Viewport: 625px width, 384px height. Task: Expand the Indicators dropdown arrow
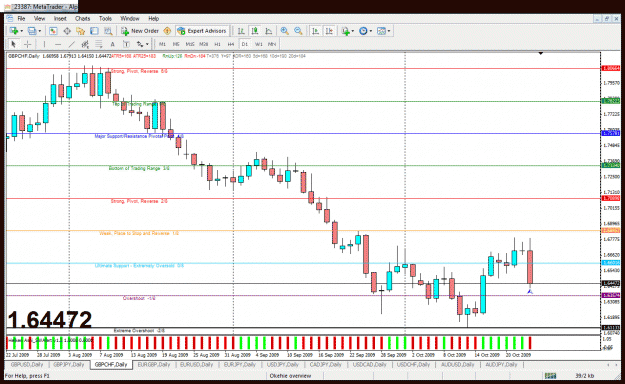pos(353,31)
